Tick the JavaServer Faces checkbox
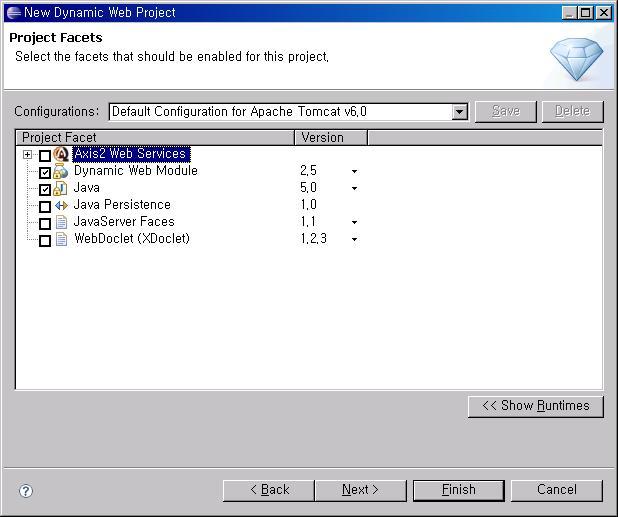618x517 pixels. point(45,223)
